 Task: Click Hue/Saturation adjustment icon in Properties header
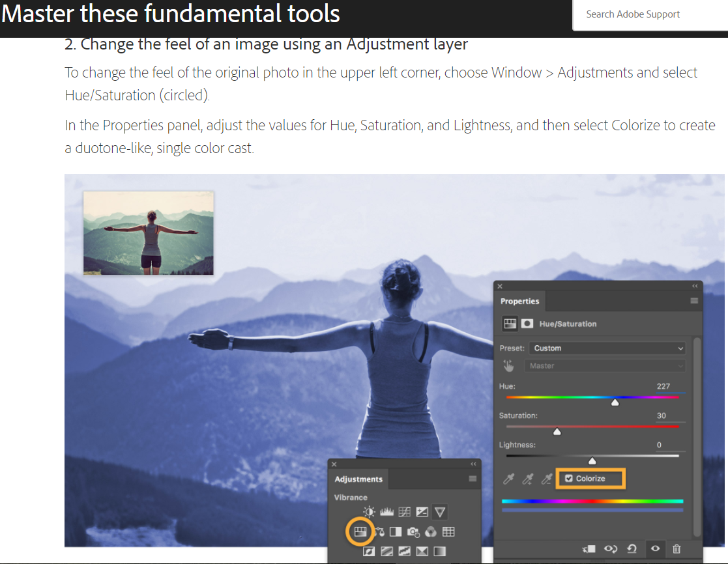tap(510, 324)
